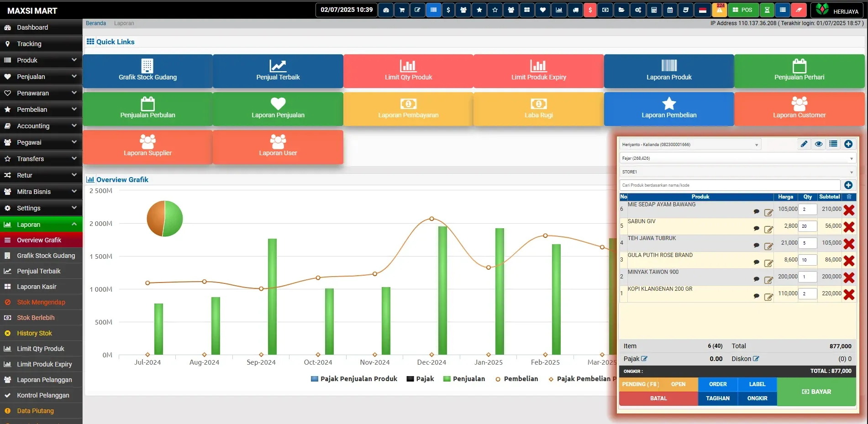868x424 pixels.
Task: Toggle the Pembelian series in chart legend
Action: pos(516,379)
